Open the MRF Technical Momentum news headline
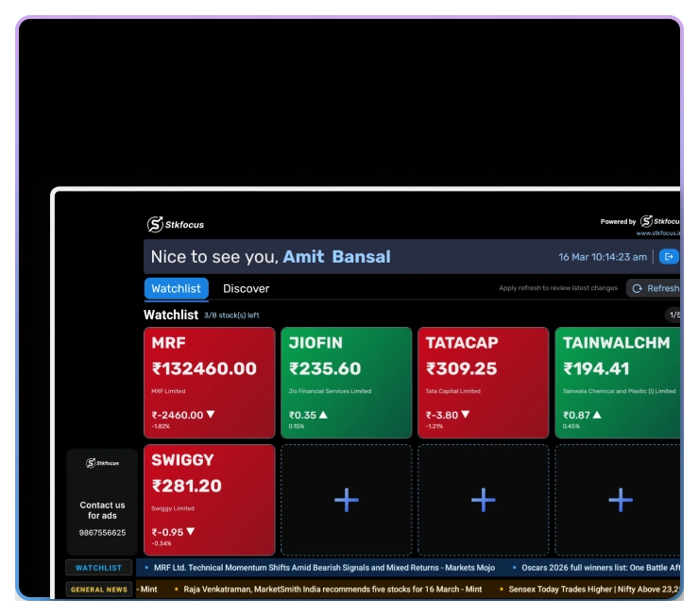This screenshot has height=616, width=699. 323,568
